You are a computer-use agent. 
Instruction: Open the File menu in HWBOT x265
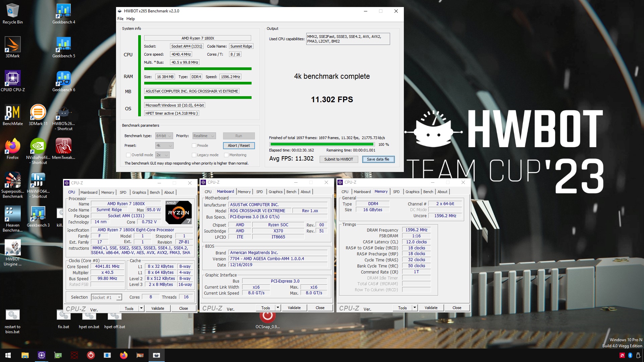(120, 19)
